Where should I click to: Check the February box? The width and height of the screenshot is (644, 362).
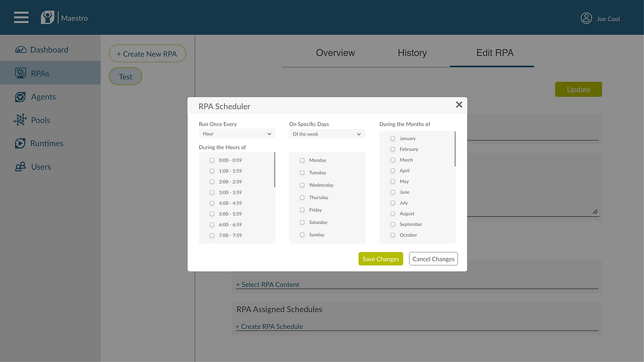pyautogui.click(x=393, y=149)
